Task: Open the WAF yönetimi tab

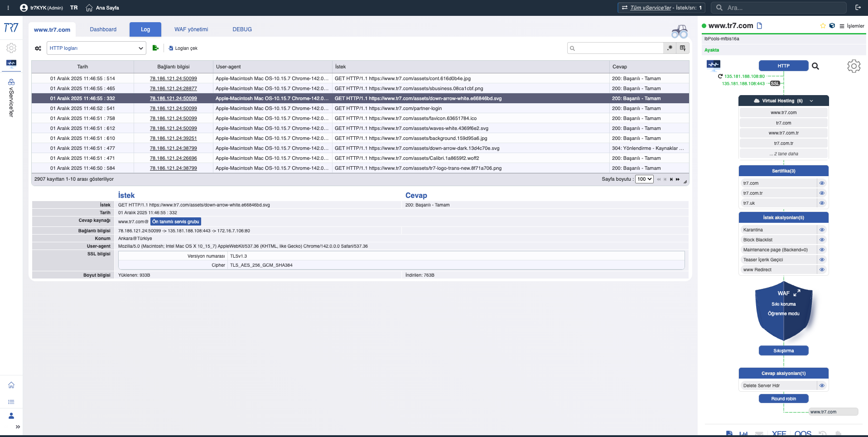Action: 191,29
